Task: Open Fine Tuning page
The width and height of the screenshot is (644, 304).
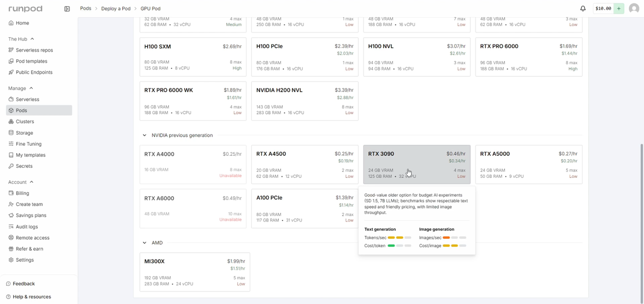Action: point(29,144)
